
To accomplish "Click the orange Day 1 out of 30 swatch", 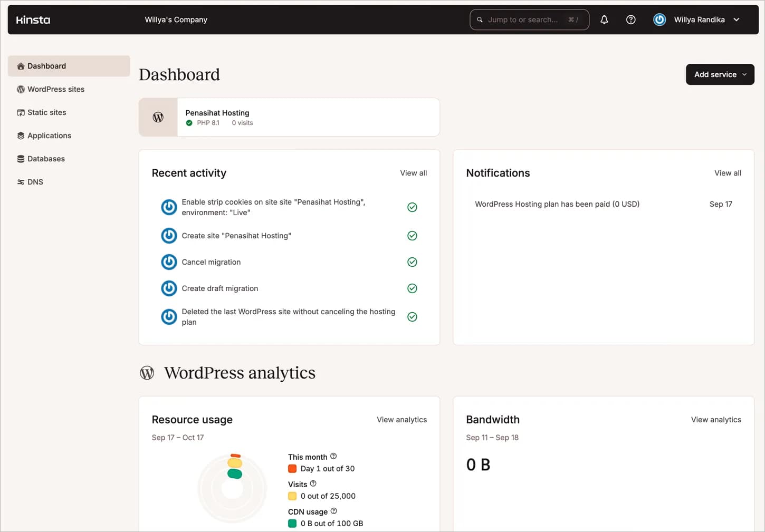I will pyautogui.click(x=292, y=469).
